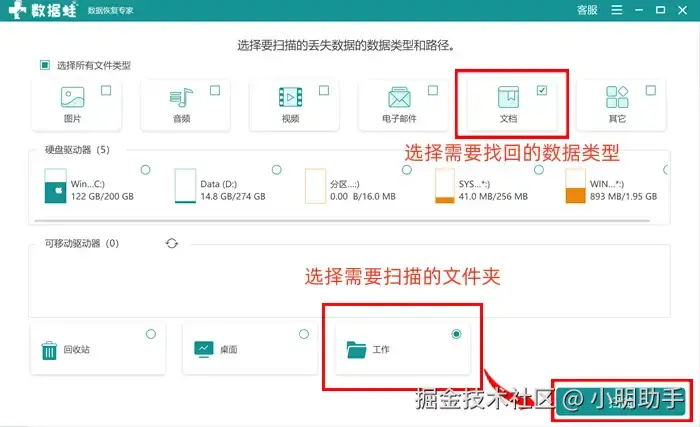700x427 pixels.
Task: Select the 工作 folder radio button
Action: 456,334
